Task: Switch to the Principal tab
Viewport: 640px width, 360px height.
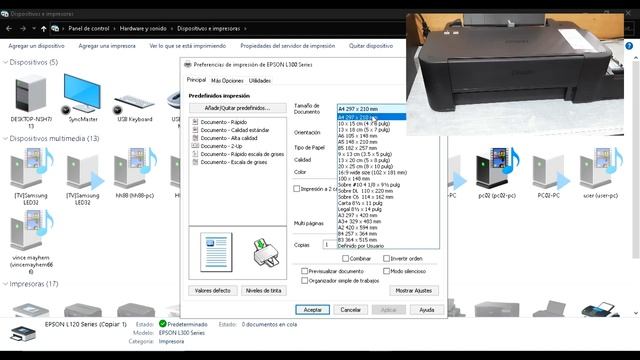Action: [196, 80]
